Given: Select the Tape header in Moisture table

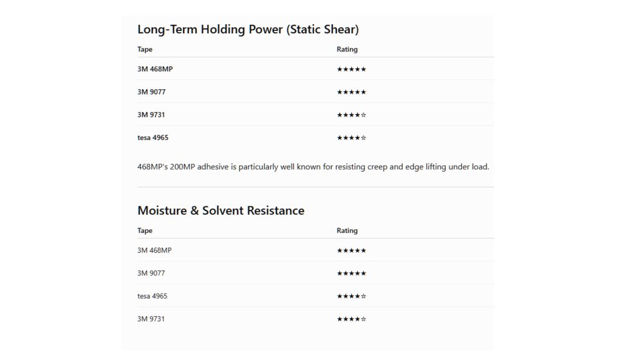Looking at the screenshot, I should pyautogui.click(x=145, y=231).
